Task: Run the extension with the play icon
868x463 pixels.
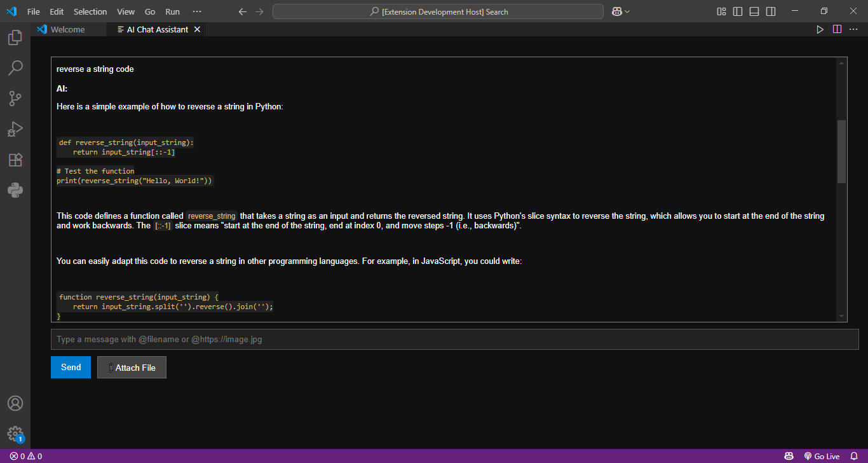Action: pyautogui.click(x=820, y=29)
